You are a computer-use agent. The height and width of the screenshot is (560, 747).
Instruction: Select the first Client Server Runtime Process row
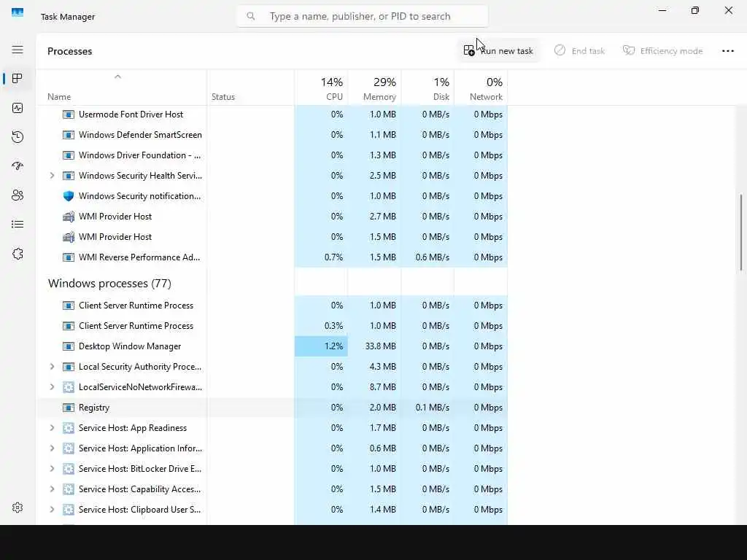pyautogui.click(x=272, y=306)
